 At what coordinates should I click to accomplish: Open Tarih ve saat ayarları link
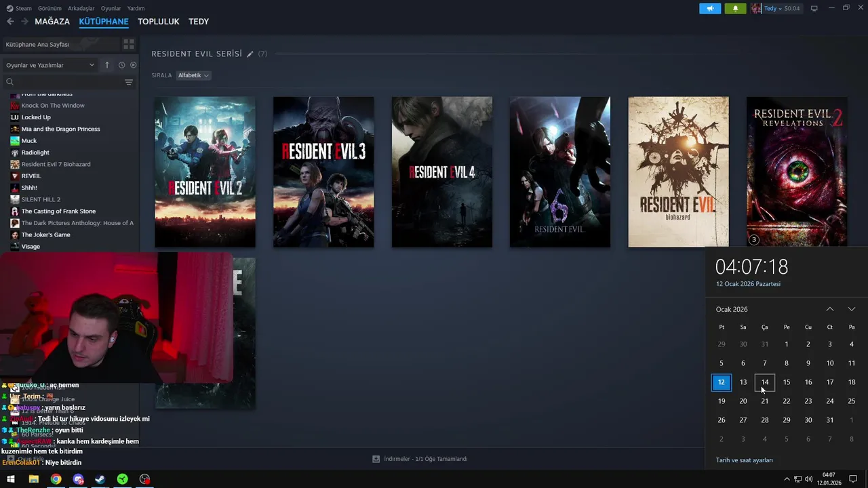pyautogui.click(x=745, y=460)
